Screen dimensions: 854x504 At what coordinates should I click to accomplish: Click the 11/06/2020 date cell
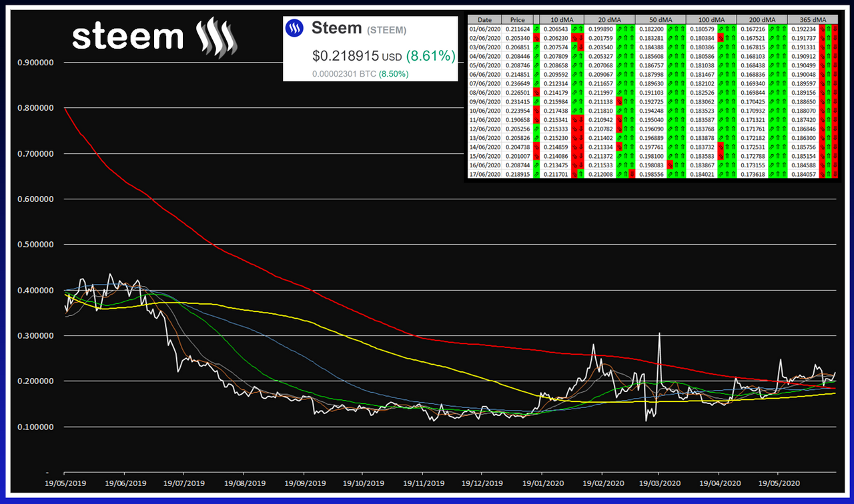click(x=484, y=121)
